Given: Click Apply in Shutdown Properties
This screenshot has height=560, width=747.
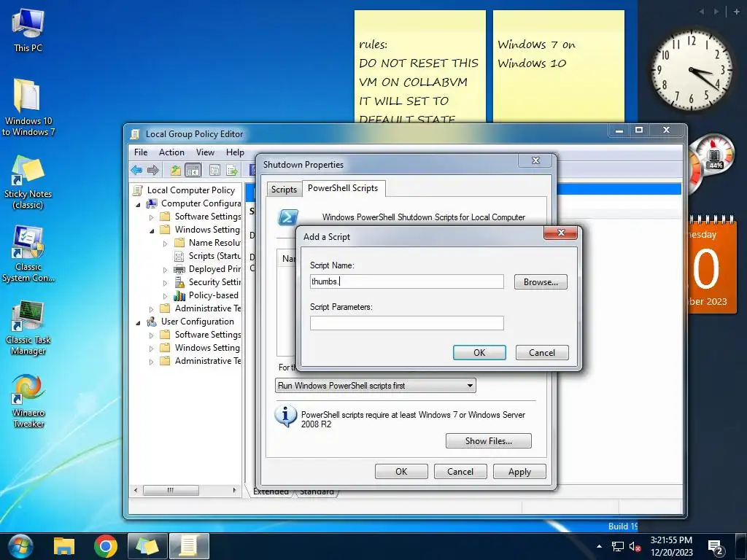Looking at the screenshot, I should [x=519, y=472].
